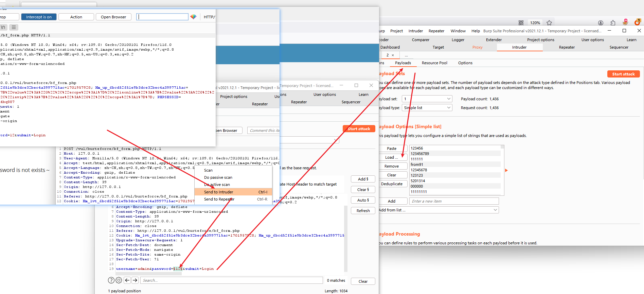This screenshot has height=294, width=644.
Task: Open the account profile icon in browser
Action: (x=601, y=23)
